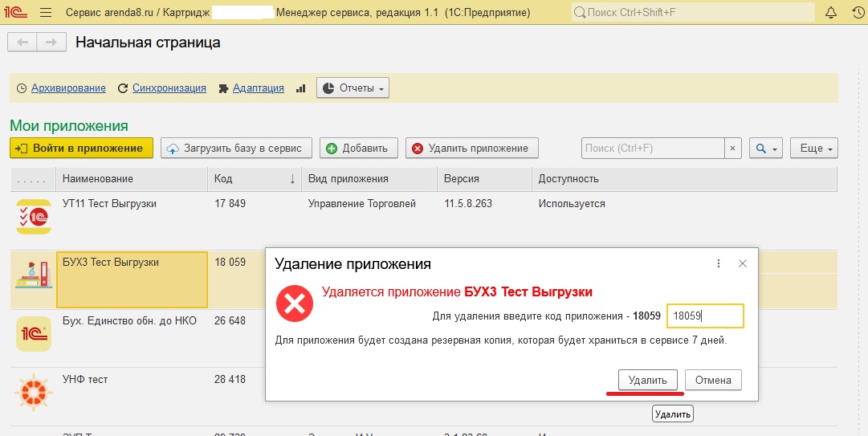This screenshot has width=868, height=436.
Task: Expand the magnifier search options dropdown
Action: (x=765, y=149)
